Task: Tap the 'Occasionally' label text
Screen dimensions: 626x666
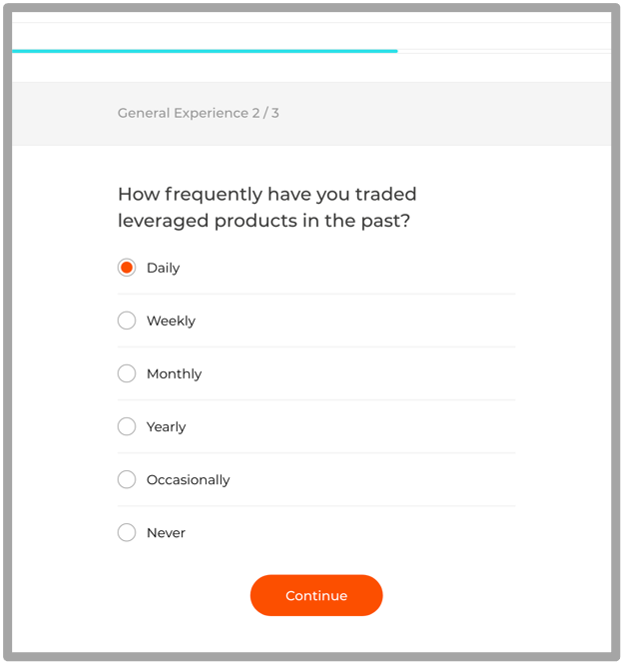Action: click(188, 480)
